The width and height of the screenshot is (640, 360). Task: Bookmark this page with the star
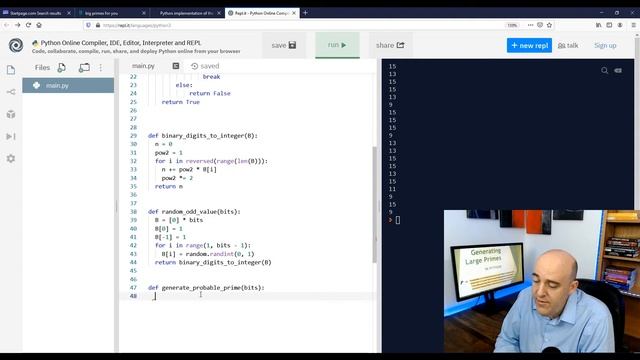pos(549,25)
